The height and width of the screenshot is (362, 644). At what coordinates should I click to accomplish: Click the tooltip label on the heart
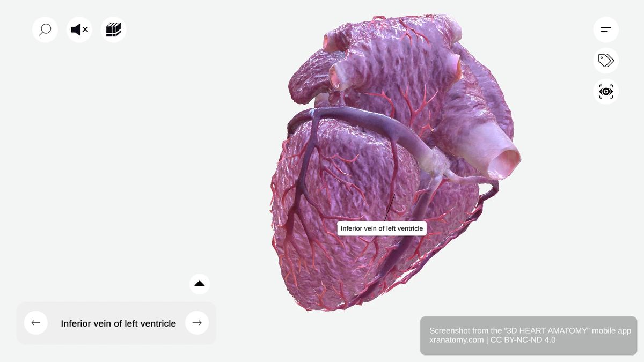(x=382, y=228)
